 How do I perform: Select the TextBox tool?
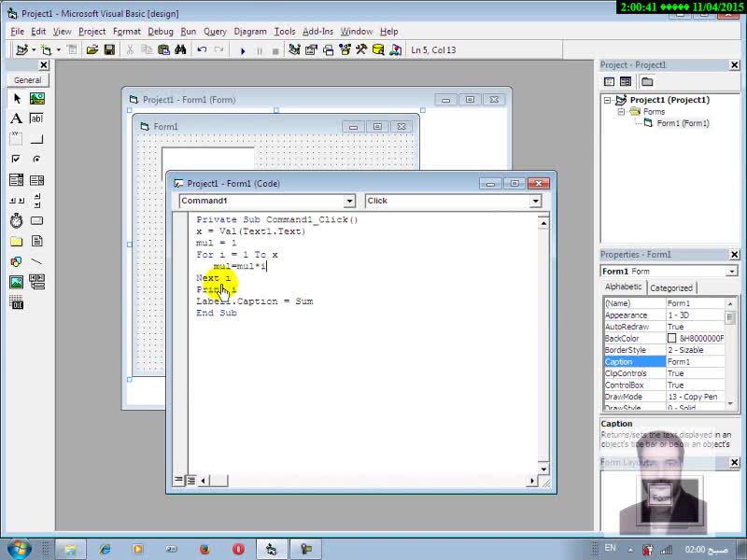point(36,119)
